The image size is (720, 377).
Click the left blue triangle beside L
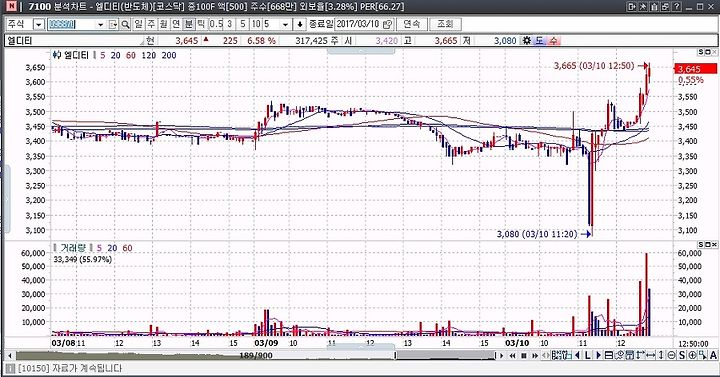577,355
